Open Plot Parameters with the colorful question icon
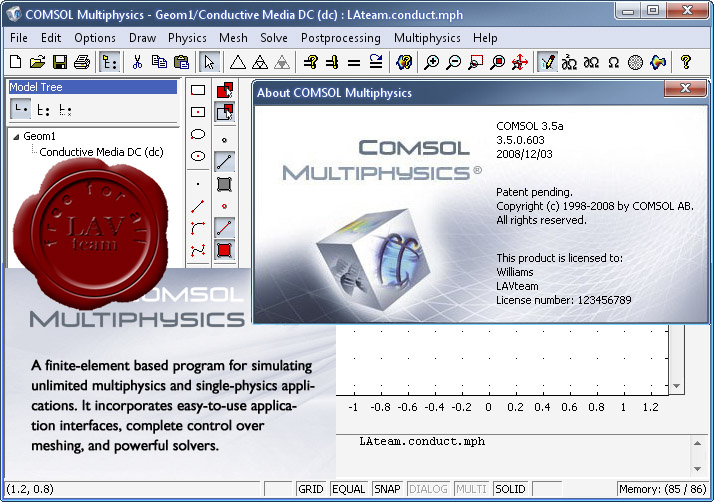The width and height of the screenshot is (714, 502). click(x=403, y=62)
